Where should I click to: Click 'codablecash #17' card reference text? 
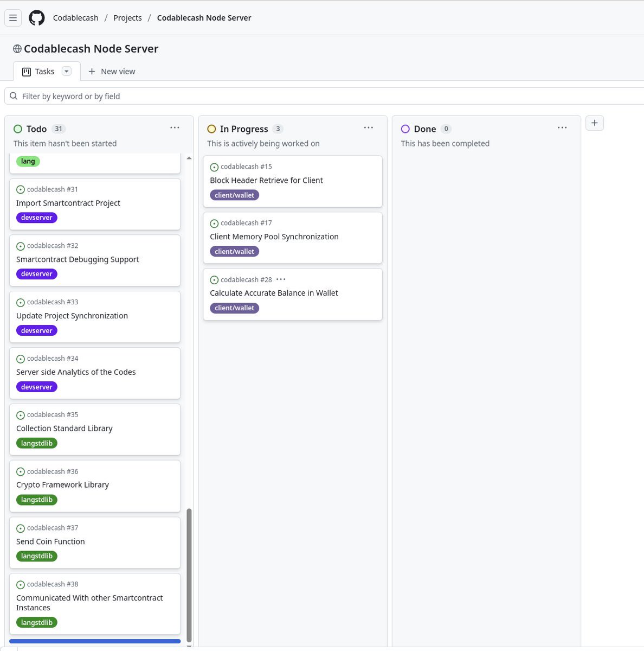tap(246, 223)
